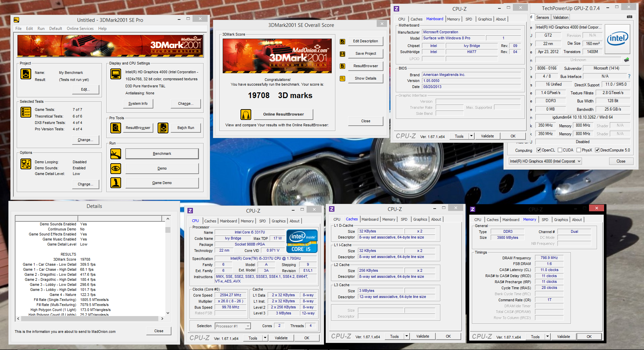Click the Options panel icon beside Demo Looping
The image size is (644, 350).
pyautogui.click(x=26, y=164)
